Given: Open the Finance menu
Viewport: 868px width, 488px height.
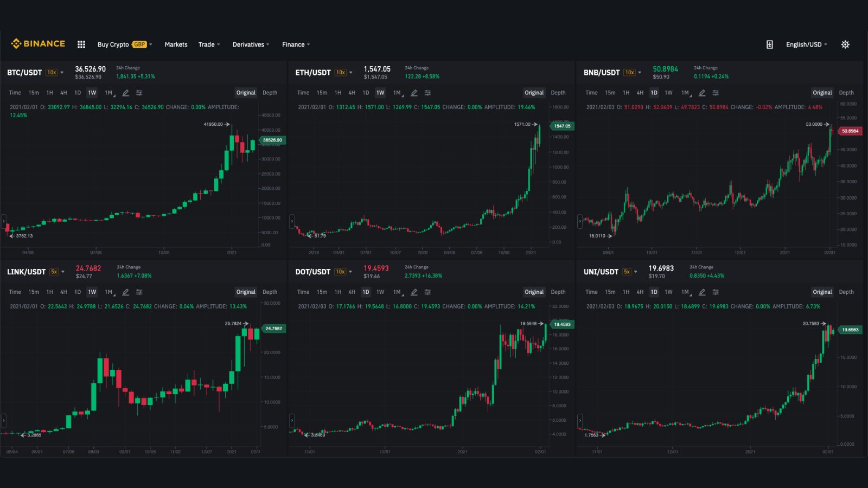Looking at the screenshot, I should coord(296,44).
